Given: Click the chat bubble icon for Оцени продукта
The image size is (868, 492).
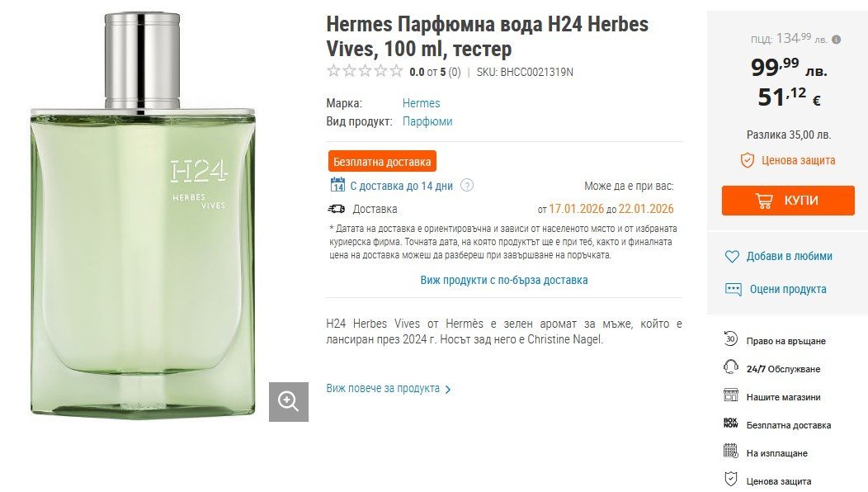Looking at the screenshot, I should [x=733, y=289].
